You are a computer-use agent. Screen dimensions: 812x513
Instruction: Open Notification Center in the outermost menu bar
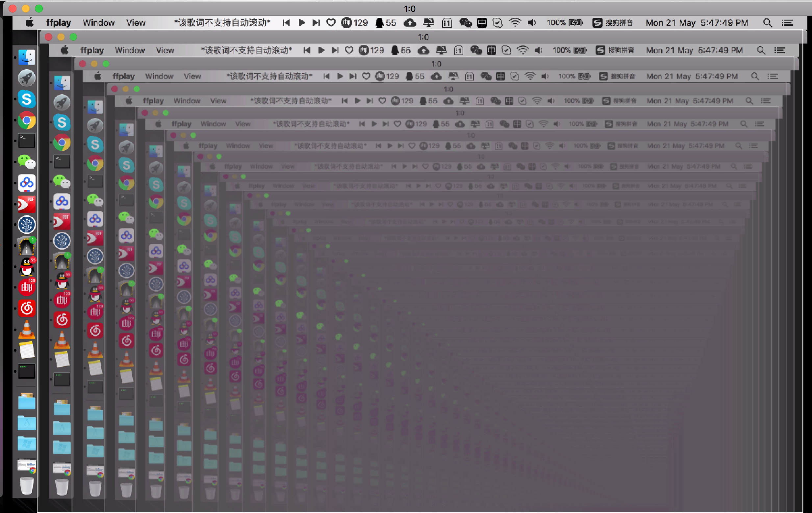pos(787,23)
